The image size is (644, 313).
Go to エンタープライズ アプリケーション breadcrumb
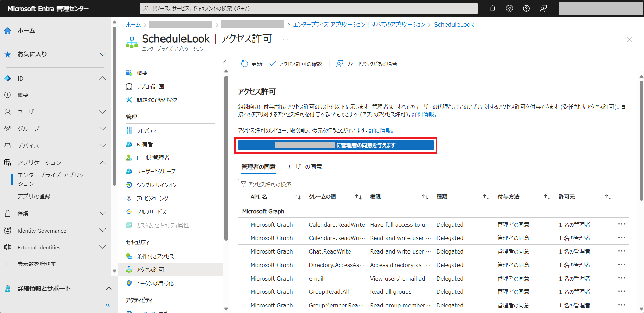pyautogui.click(x=329, y=25)
